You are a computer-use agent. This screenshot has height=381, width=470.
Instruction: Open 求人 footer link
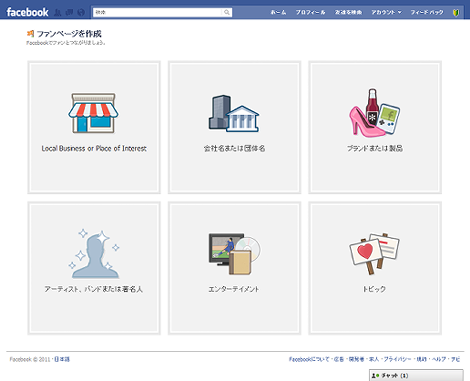coord(374,359)
